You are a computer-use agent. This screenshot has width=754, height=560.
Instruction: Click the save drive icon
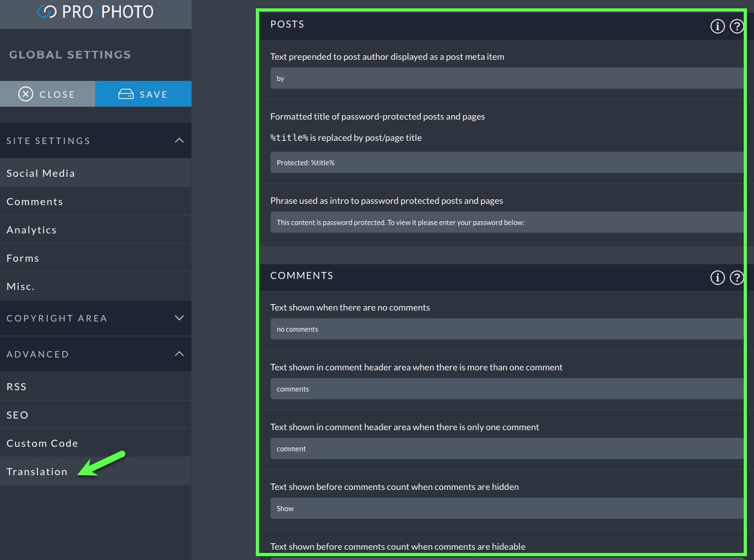126,94
